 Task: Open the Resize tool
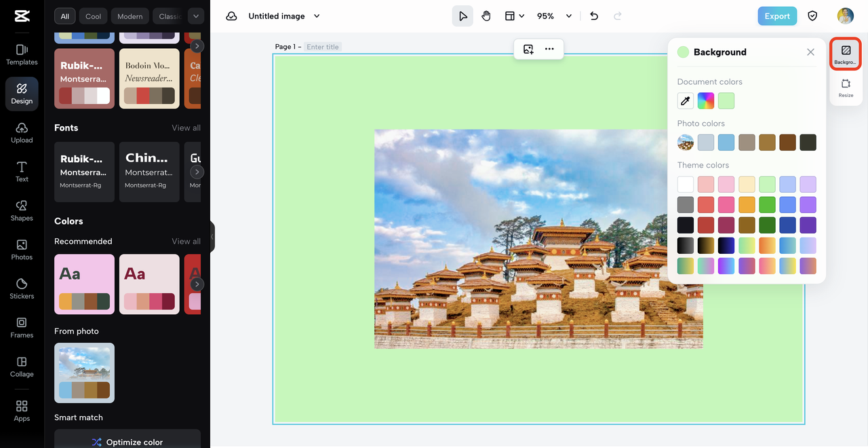[x=846, y=88]
